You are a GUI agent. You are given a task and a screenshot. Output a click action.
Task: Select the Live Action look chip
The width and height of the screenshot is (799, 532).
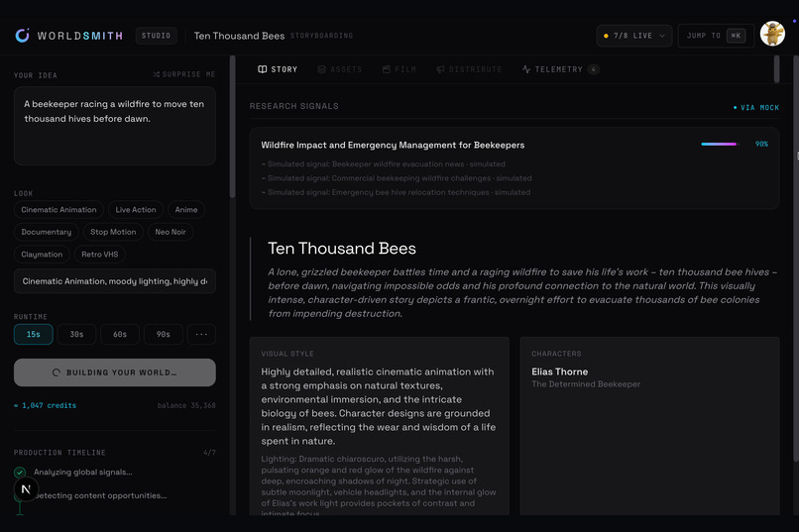136,210
